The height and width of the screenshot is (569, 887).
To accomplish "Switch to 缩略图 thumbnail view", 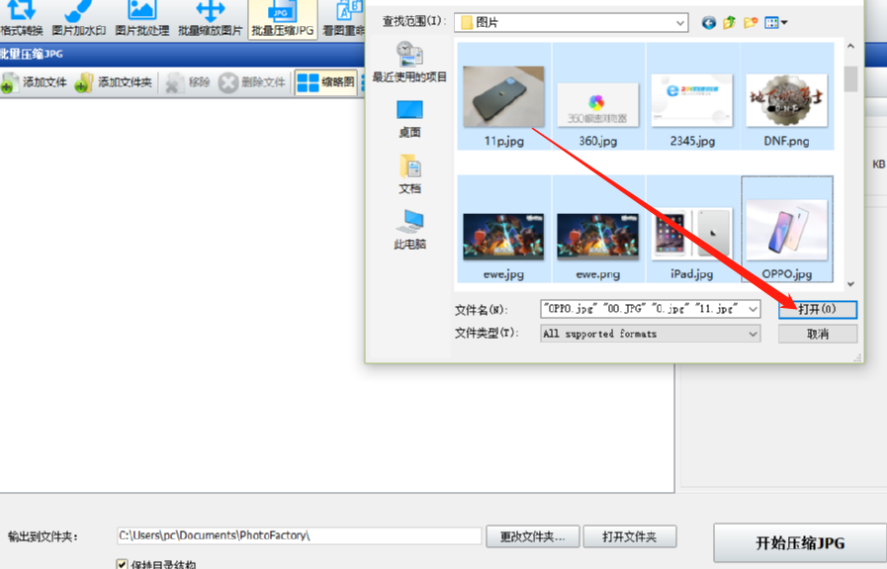I will (326, 83).
